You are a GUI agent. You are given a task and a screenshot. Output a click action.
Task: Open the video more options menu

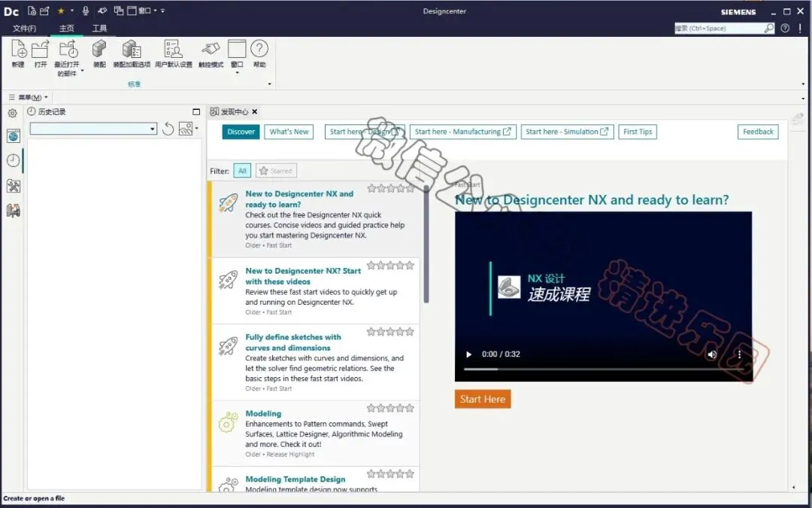[739, 354]
